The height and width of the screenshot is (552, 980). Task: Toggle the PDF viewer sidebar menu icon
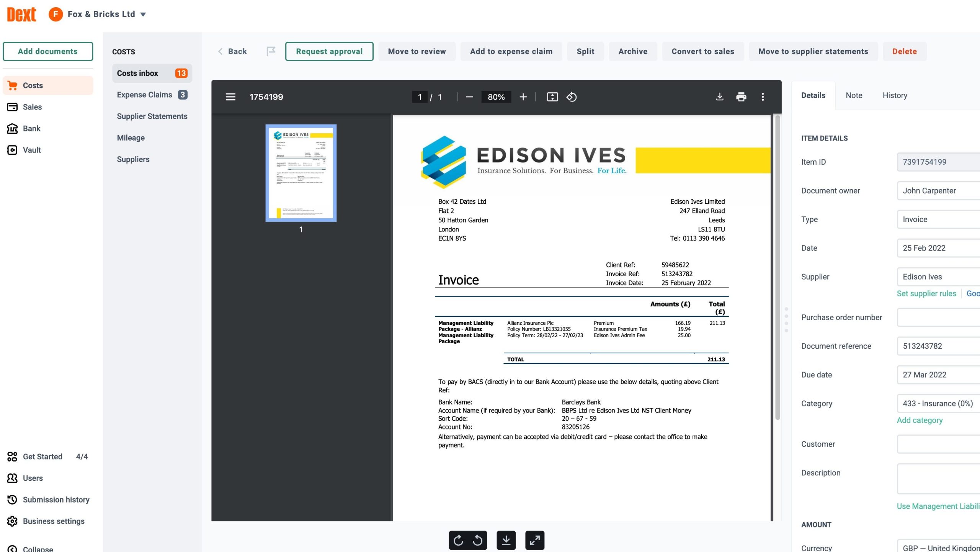(230, 97)
